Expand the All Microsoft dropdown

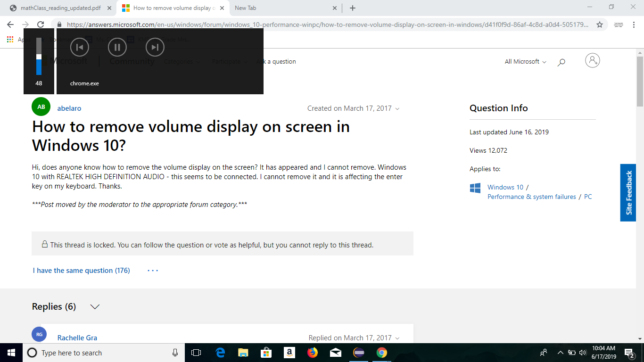coord(526,62)
